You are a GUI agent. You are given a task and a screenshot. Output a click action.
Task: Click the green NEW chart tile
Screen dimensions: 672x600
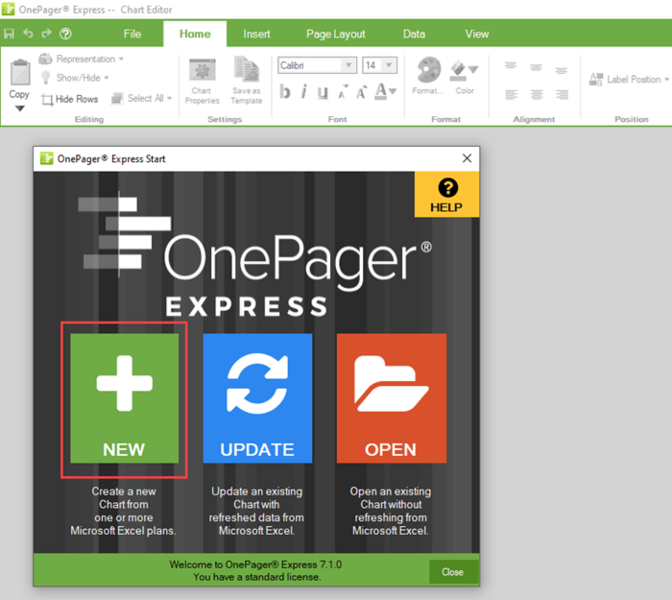tap(124, 398)
